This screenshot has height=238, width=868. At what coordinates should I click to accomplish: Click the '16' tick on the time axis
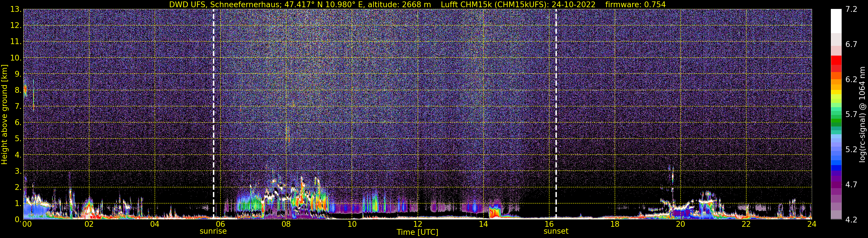coord(549,224)
